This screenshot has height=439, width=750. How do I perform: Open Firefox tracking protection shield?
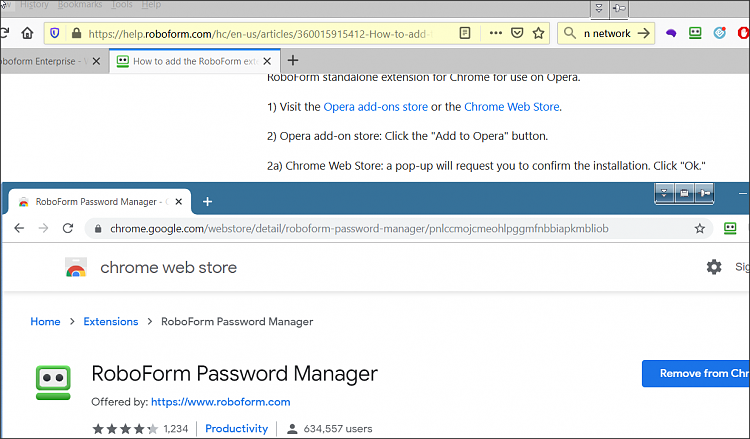pos(55,33)
